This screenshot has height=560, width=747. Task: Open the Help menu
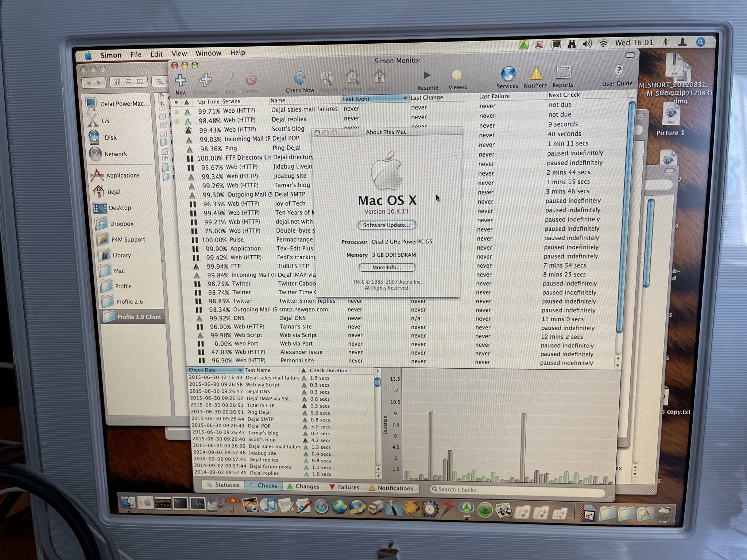[237, 52]
